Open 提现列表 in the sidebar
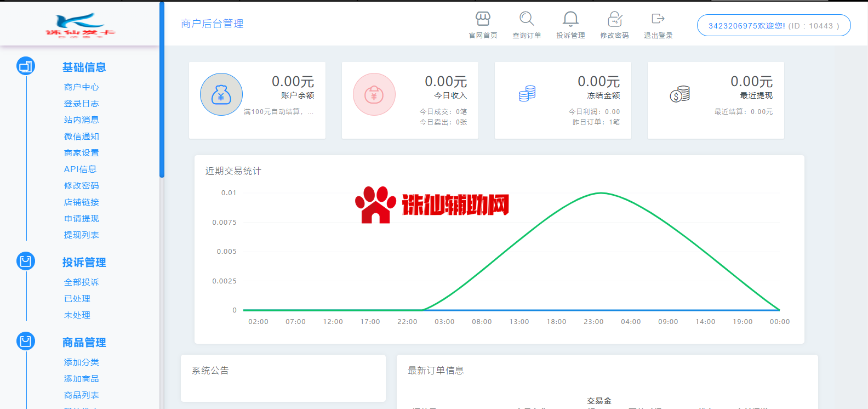The height and width of the screenshot is (409, 868). (x=81, y=235)
